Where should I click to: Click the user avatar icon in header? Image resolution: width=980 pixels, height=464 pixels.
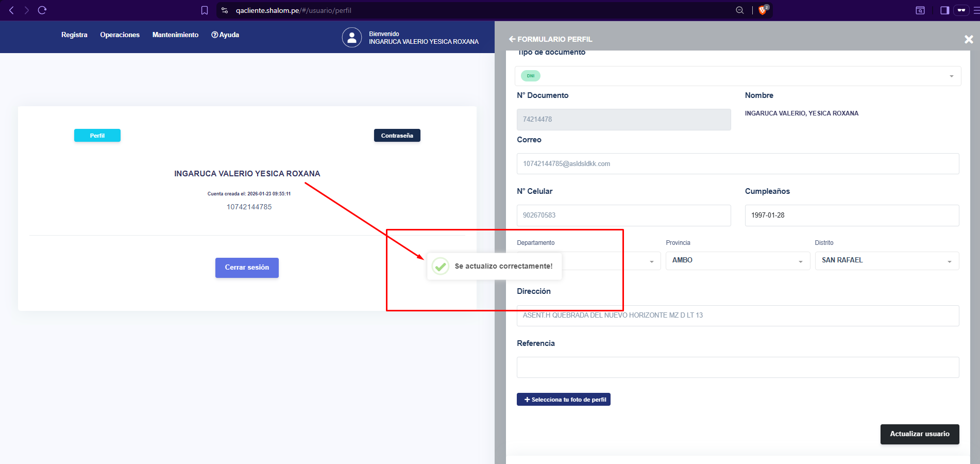(352, 38)
